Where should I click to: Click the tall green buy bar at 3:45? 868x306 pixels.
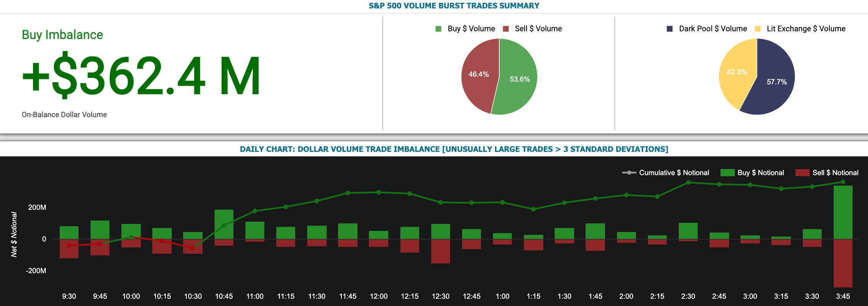coord(843,212)
